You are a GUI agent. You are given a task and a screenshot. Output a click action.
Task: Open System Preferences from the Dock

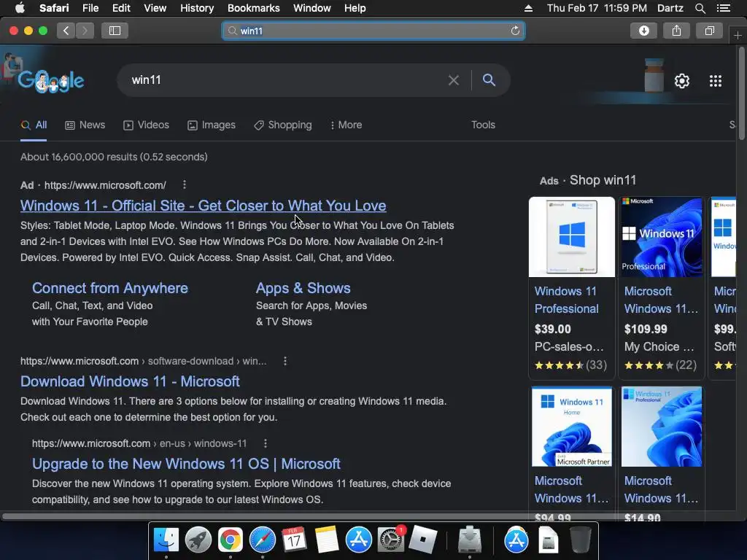(391, 540)
